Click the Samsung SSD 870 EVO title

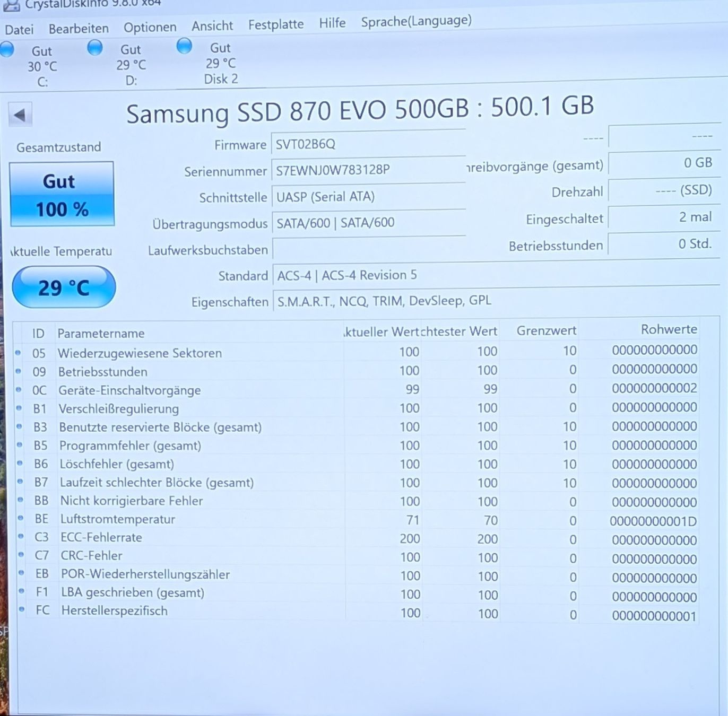tap(360, 110)
